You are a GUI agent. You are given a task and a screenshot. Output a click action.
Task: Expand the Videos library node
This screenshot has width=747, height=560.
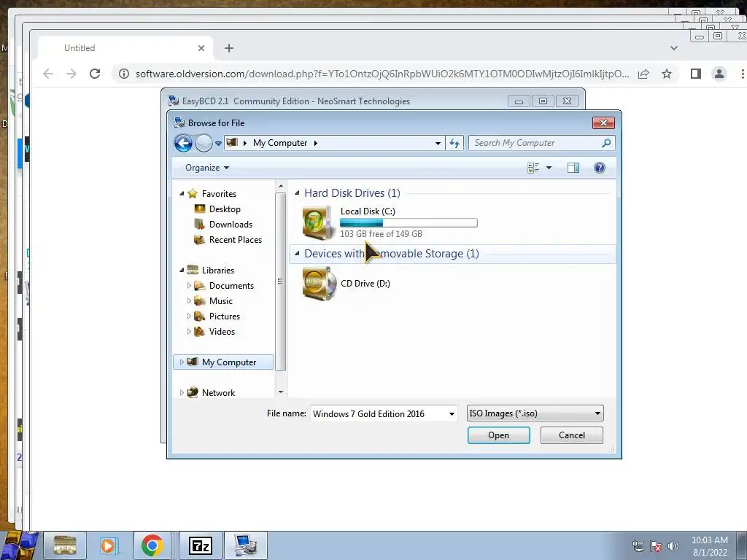point(189,332)
